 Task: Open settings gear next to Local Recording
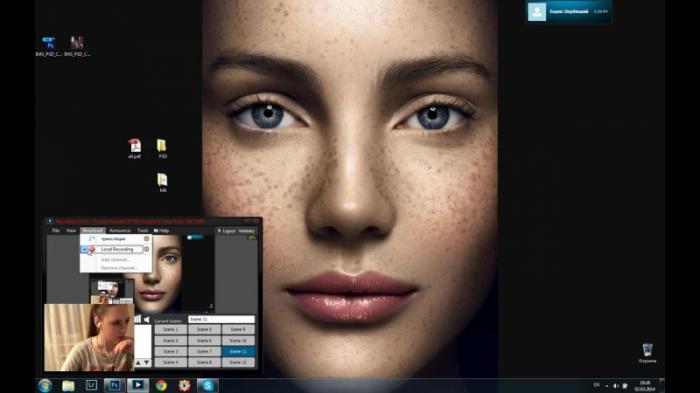pos(146,249)
